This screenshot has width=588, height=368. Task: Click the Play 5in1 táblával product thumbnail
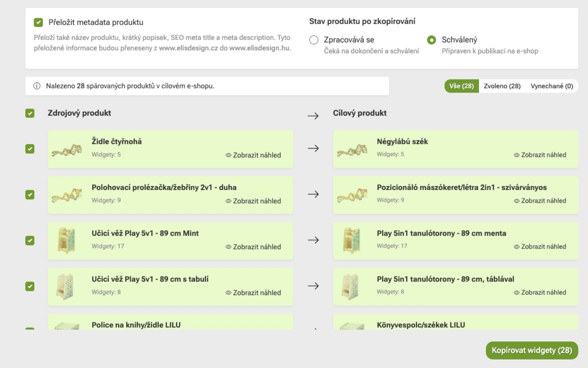[351, 287]
